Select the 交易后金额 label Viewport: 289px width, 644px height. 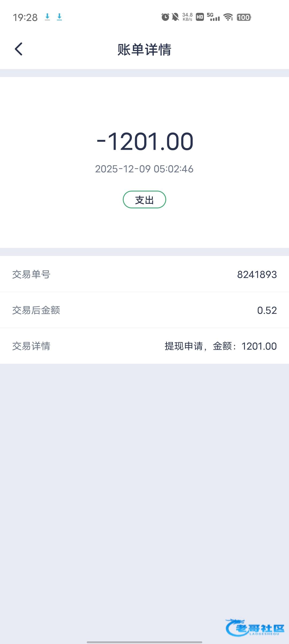coord(36,310)
